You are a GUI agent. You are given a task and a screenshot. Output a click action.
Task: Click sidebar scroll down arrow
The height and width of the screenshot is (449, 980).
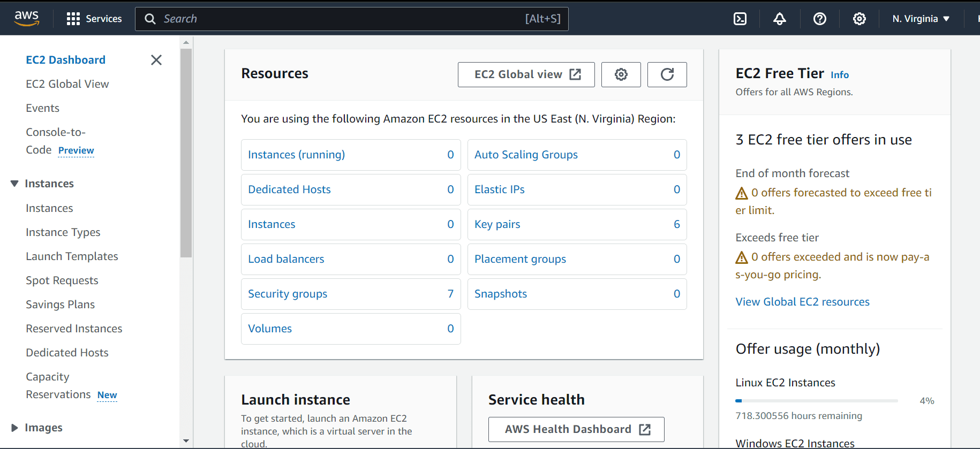[186, 441]
